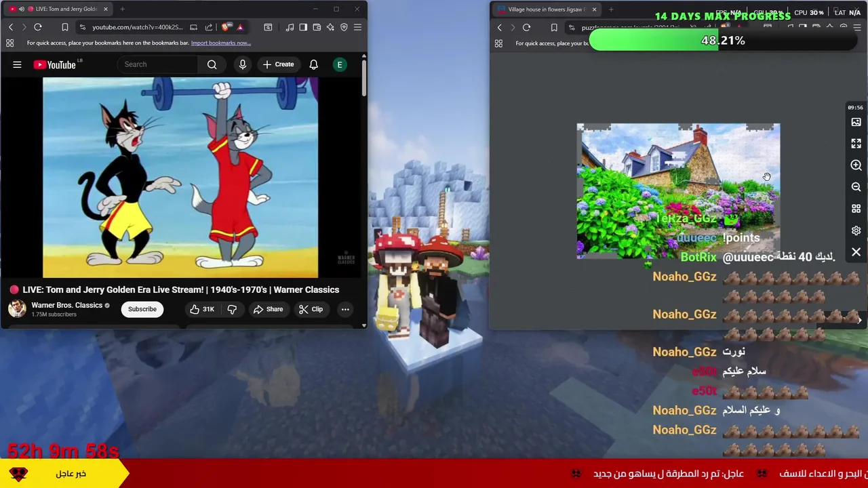Close the Village house Jigsaw tab
This screenshot has width=868, height=488.
(594, 9)
